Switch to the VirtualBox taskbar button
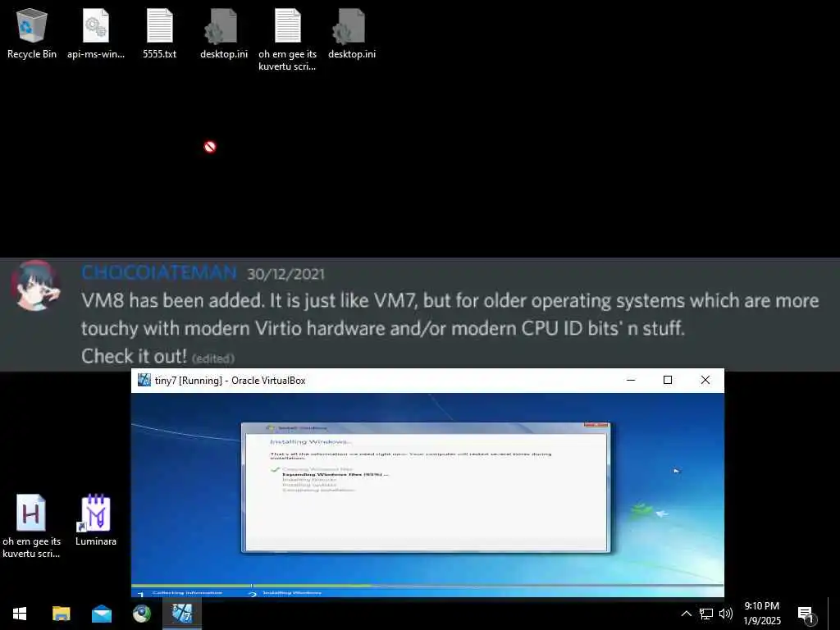Image resolution: width=840 pixels, height=630 pixels. [182, 614]
